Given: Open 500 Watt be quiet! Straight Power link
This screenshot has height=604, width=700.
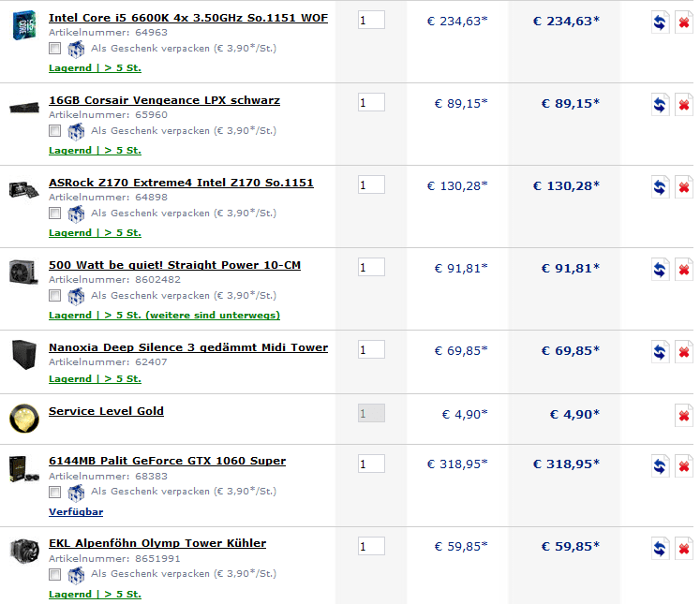Looking at the screenshot, I should pos(174,265).
